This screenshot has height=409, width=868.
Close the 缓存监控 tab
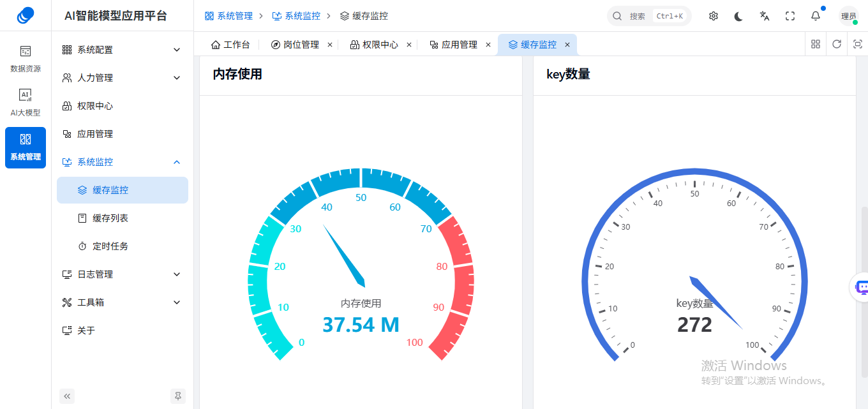567,45
